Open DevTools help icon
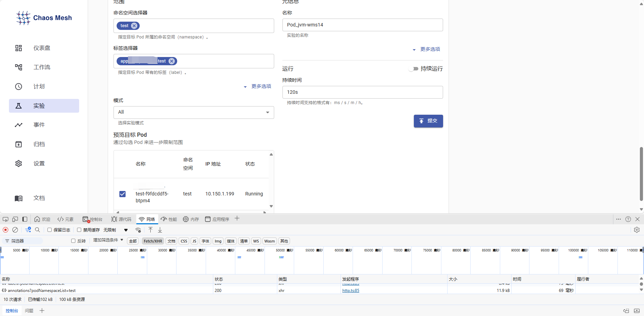The image size is (644, 316). click(x=628, y=219)
